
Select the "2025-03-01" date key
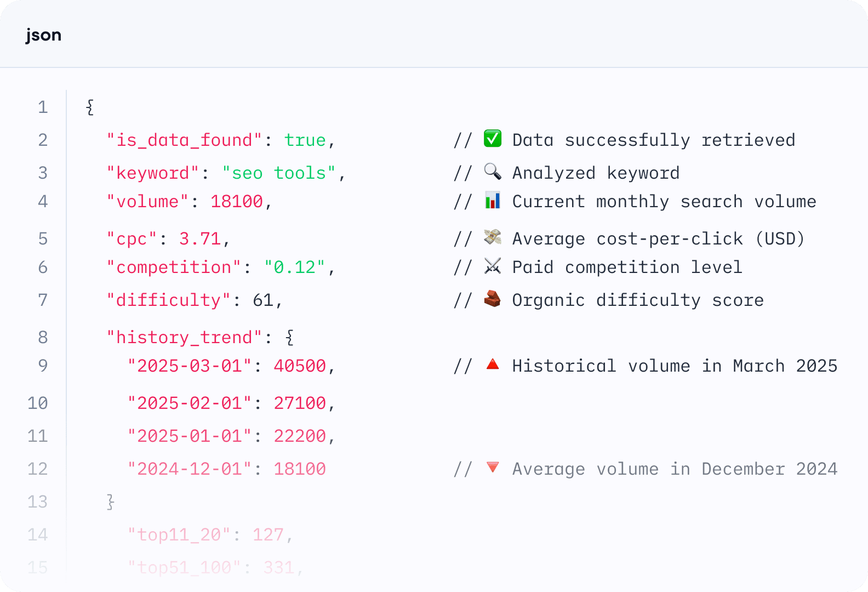coord(190,366)
